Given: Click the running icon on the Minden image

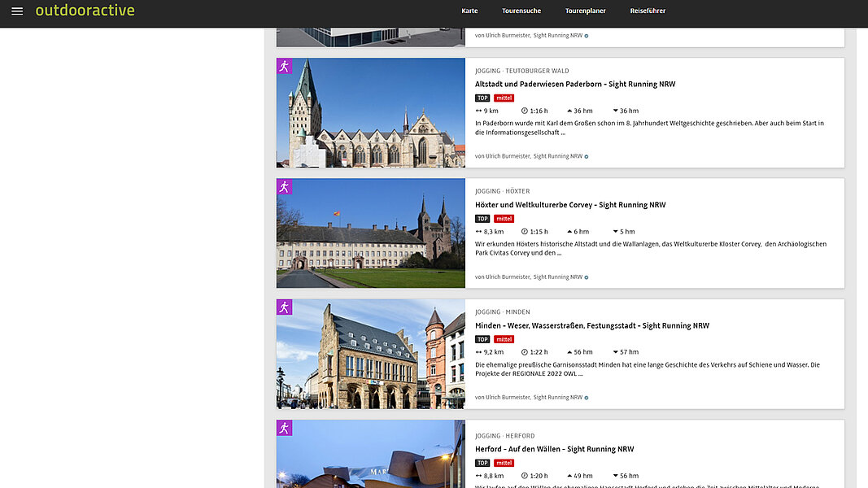Looking at the screenshot, I should pyautogui.click(x=284, y=307).
